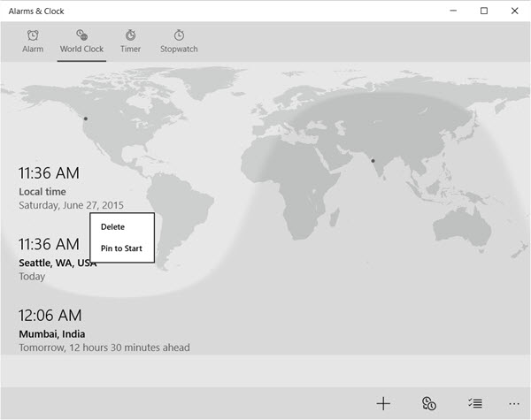Maximize the Alarms & Clock window
531x420 pixels.
click(484, 11)
